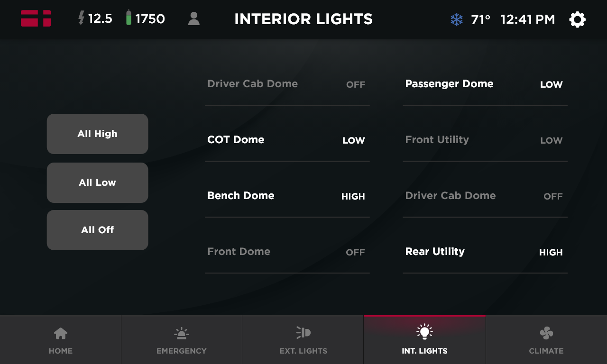This screenshot has width=607, height=364.
Task: Switch the Rear Utility light level
Action: tap(485, 252)
